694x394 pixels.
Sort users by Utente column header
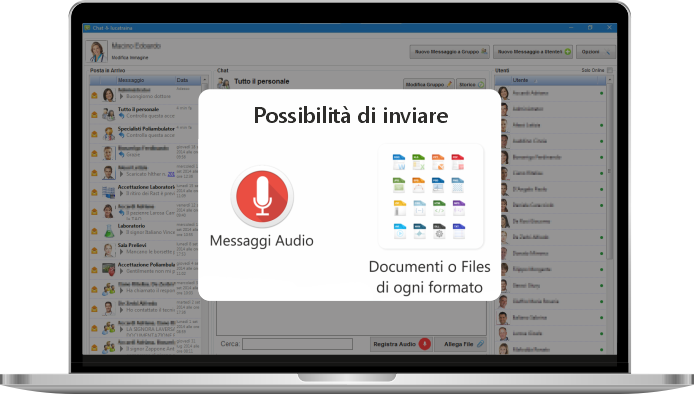coord(551,80)
